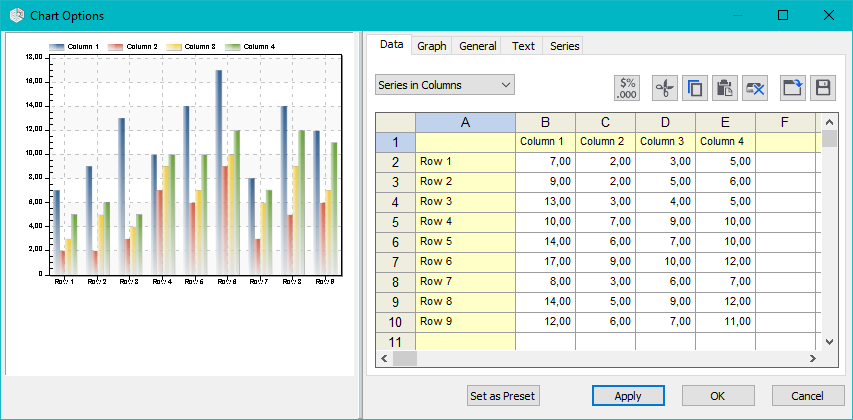The height and width of the screenshot is (420, 853).
Task: Open the number format ($% .000) tool
Action: [627, 87]
